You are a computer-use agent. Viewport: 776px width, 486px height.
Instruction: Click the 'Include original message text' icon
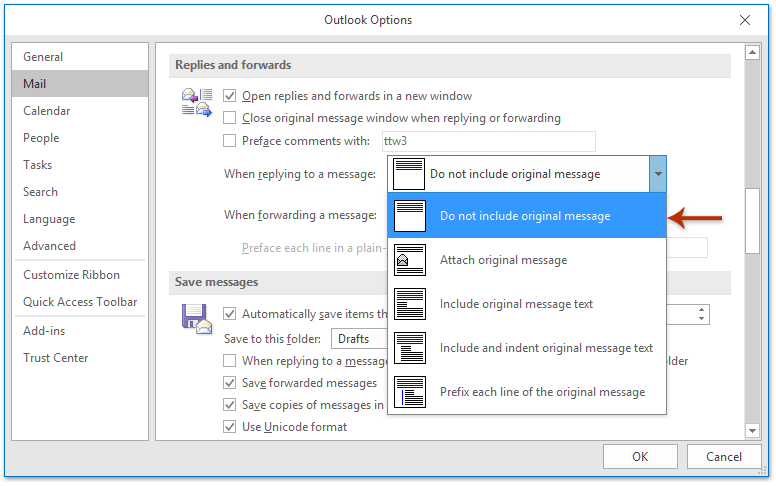coord(410,304)
